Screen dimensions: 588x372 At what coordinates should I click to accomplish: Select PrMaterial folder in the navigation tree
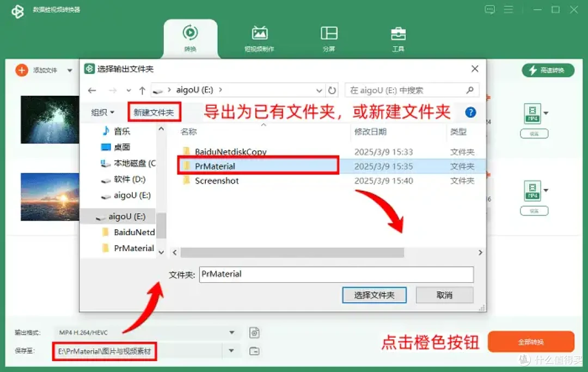(128, 248)
